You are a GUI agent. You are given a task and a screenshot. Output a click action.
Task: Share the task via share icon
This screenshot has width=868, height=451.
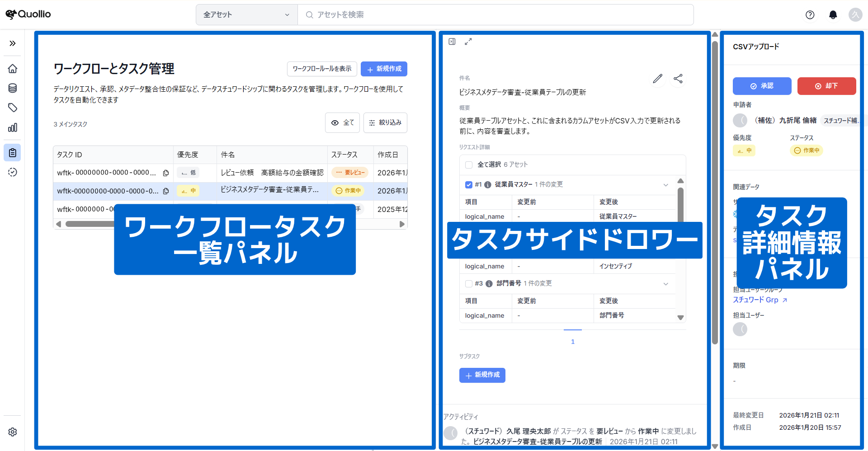(x=678, y=79)
